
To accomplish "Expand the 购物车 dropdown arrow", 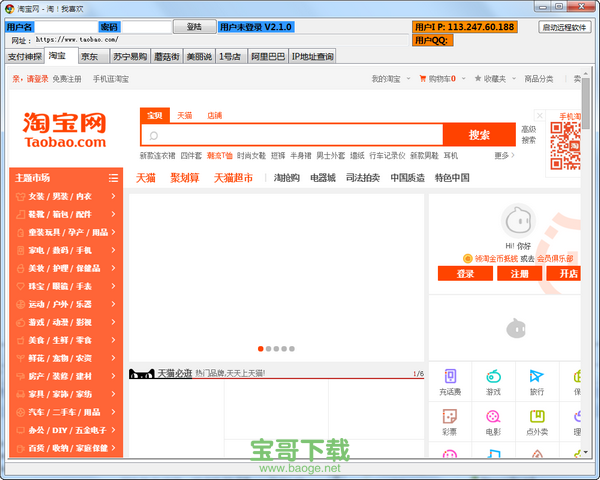I will [x=463, y=78].
